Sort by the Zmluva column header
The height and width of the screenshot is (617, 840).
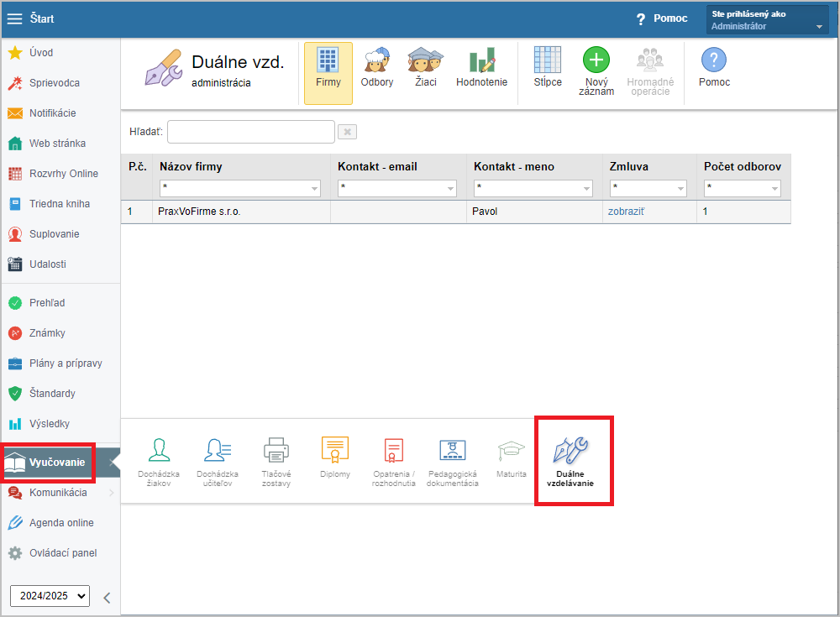tap(629, 166)
